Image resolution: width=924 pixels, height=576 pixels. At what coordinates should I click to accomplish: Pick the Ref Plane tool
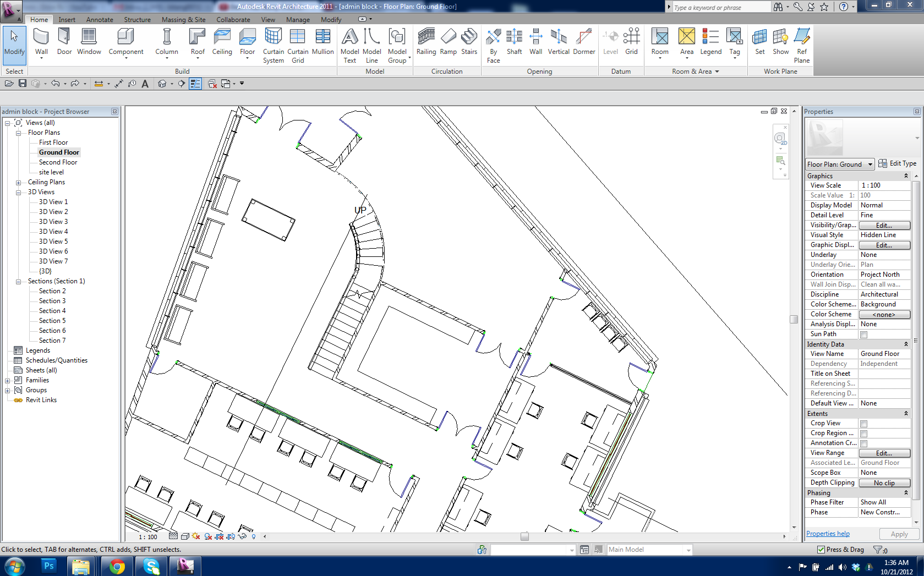802,46
